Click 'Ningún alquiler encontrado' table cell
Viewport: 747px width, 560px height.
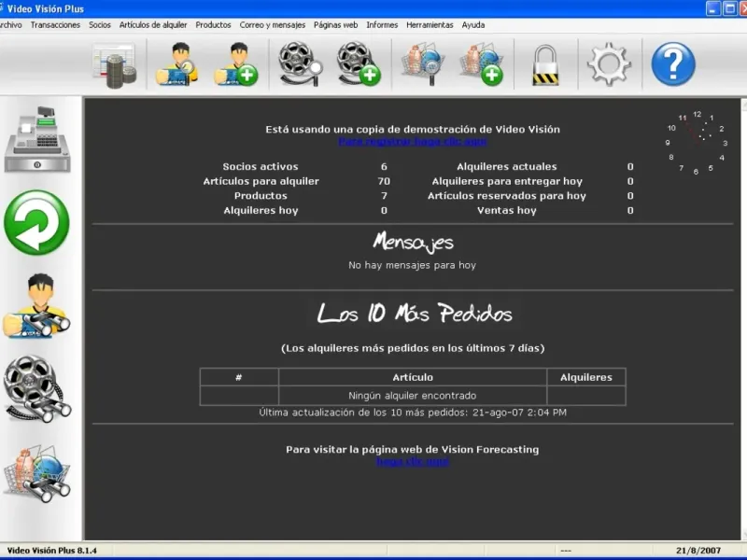[x=413, y=396]
